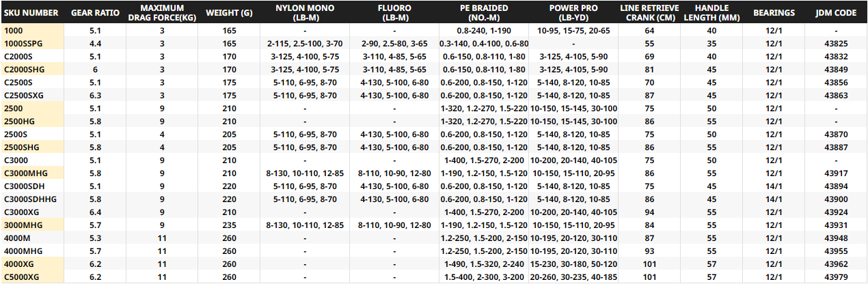Click the WEIGHT (G) column header
This screenshot has width=868, height=284.
[228, 13]
